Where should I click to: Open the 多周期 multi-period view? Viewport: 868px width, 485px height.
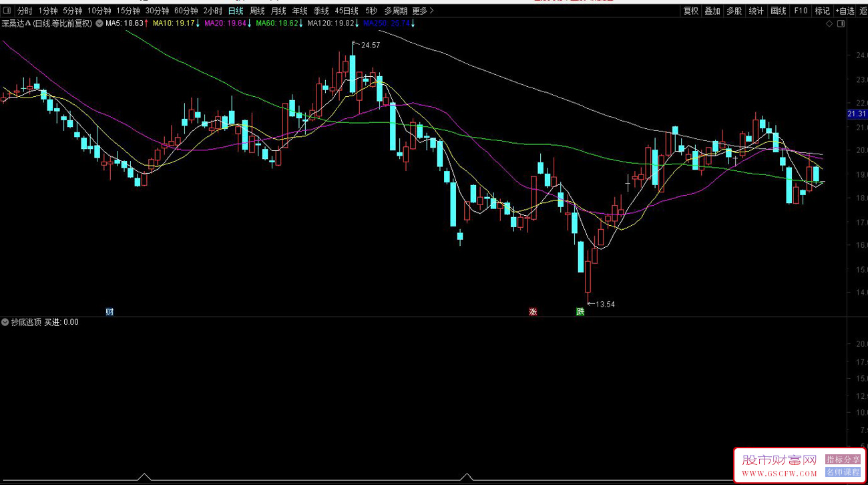click(395, 11)
